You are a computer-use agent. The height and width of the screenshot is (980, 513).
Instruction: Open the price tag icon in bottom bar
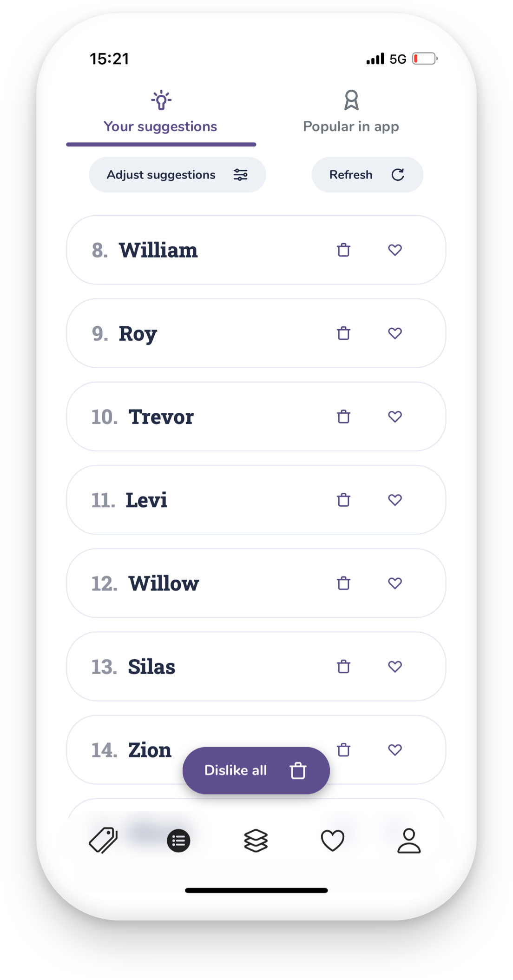(x=103, y=841)
